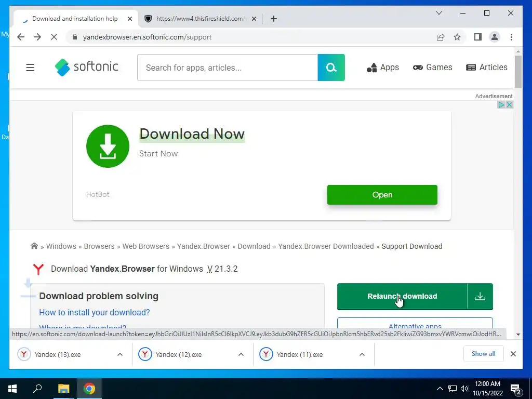Open the Download breadcrumb link
Viewport: 532px width, 399px height.
pyautogui.click(x=254, y=246)
